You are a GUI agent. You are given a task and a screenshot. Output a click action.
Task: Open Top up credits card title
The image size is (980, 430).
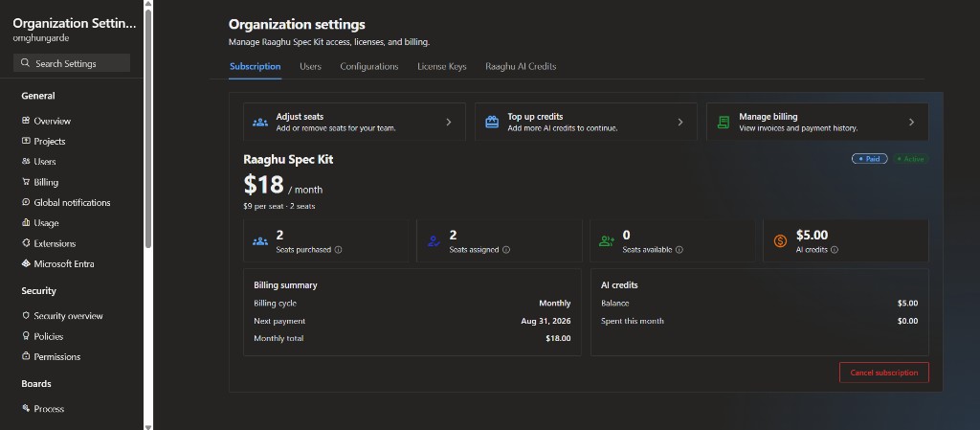[x=535, y=116]
